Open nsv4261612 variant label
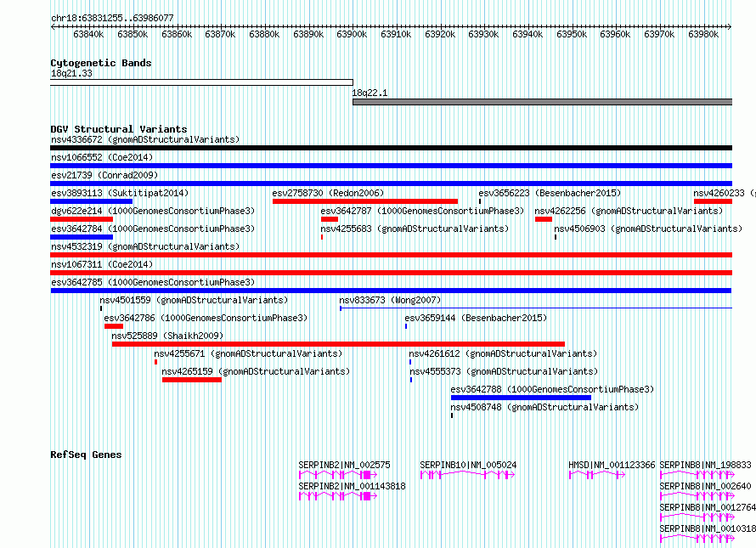Viewport: 756px width, 548px height. [503, 353]
